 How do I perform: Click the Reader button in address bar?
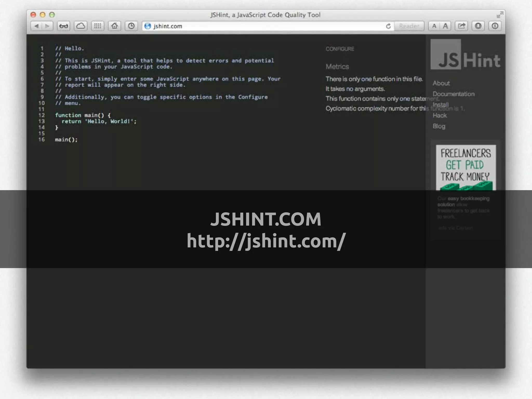pos(409,26)
